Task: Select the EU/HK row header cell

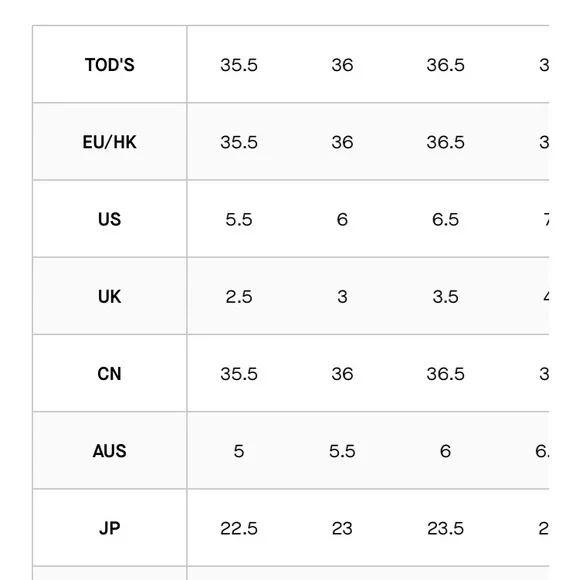Action: click(109, 142)
